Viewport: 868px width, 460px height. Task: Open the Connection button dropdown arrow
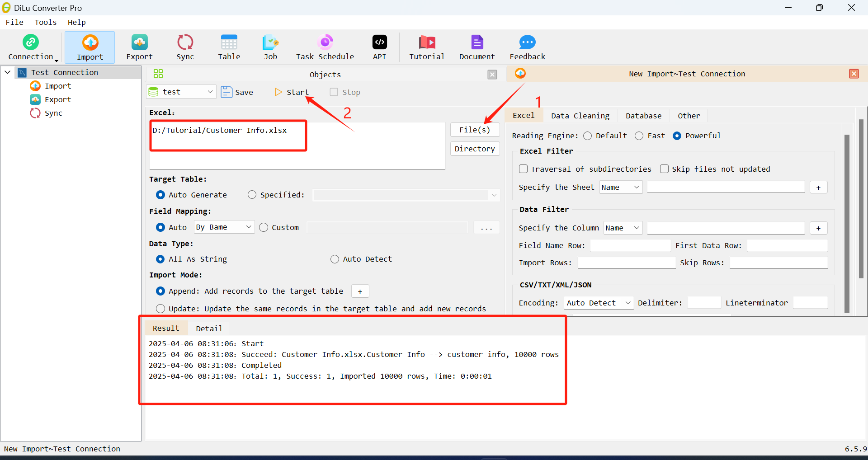pyautogui.click(x=57, y=61)
